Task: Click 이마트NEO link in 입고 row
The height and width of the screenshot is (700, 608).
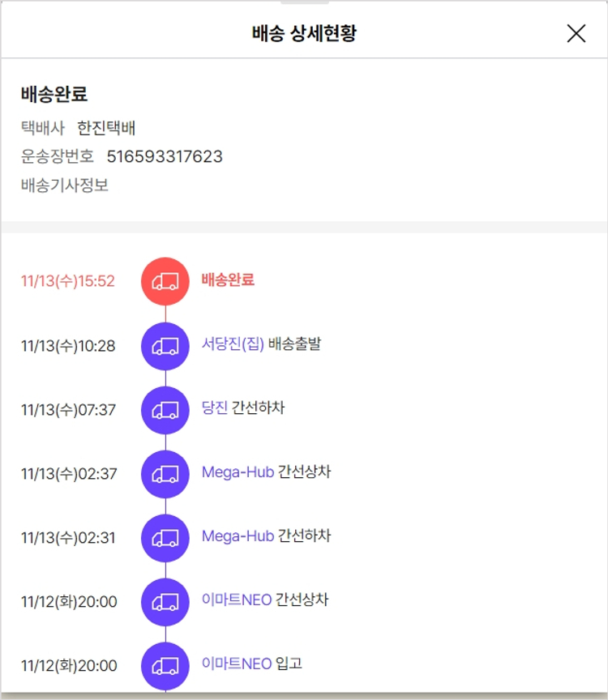Action: click(x=237, y=664)
